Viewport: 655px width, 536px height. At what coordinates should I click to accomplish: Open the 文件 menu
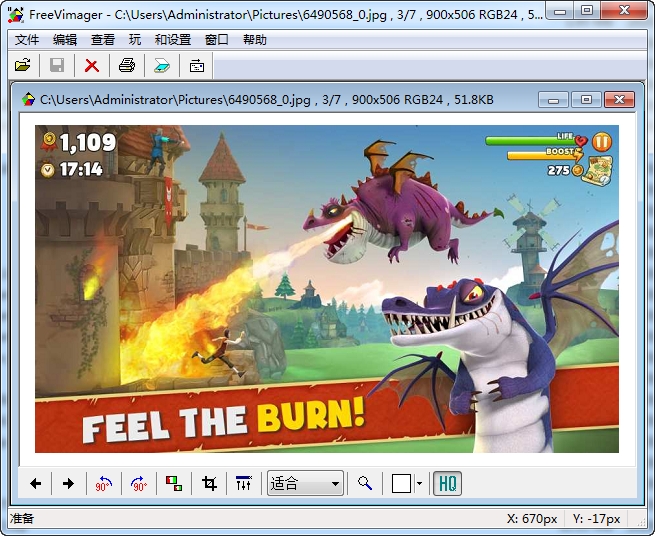click(x=26, y=40)
